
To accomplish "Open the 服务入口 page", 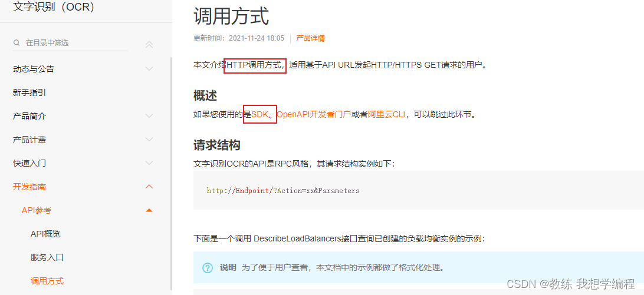I will pos(47,258).
